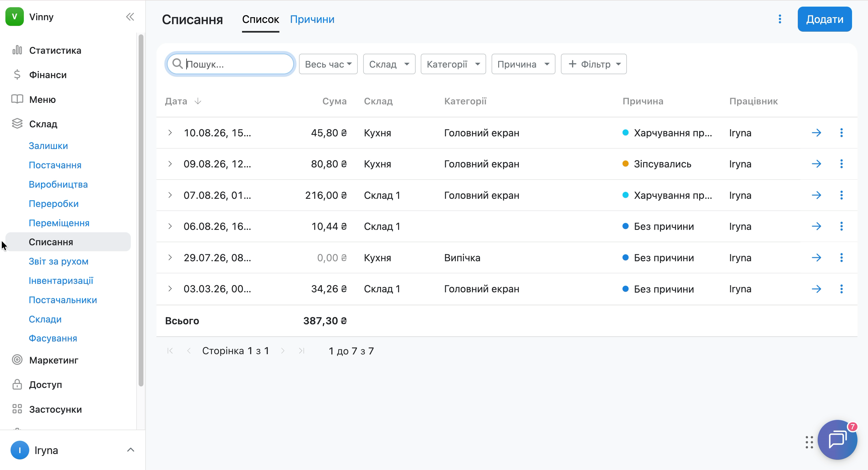This screenshot has height=470, width=868.
Task: Open Статистика section in sidebar
Action: click(x=55, y=51)
